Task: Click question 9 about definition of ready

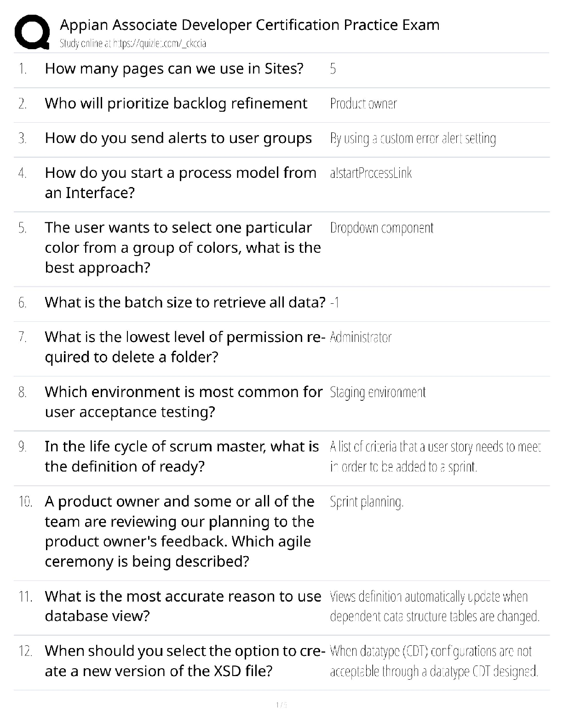Action: click(x=182, y=456)
